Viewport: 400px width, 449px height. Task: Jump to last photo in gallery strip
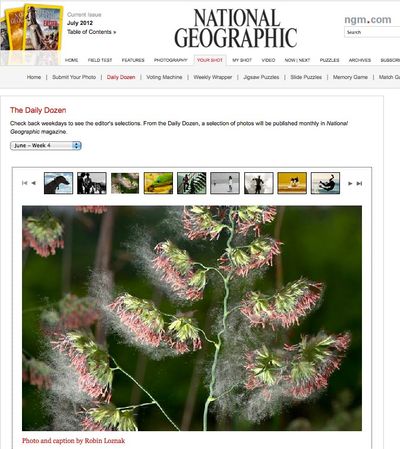[359, 183]
